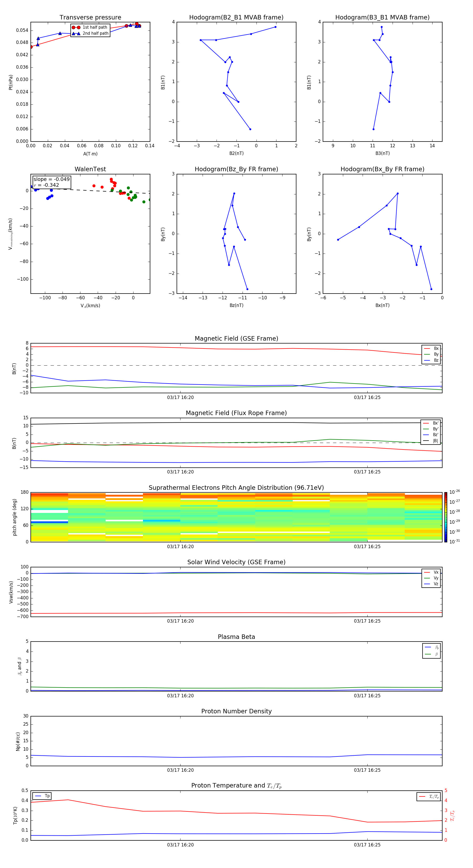
Task: Click the 'B3(nT)' x-axis label
Action: click(382, 153)
